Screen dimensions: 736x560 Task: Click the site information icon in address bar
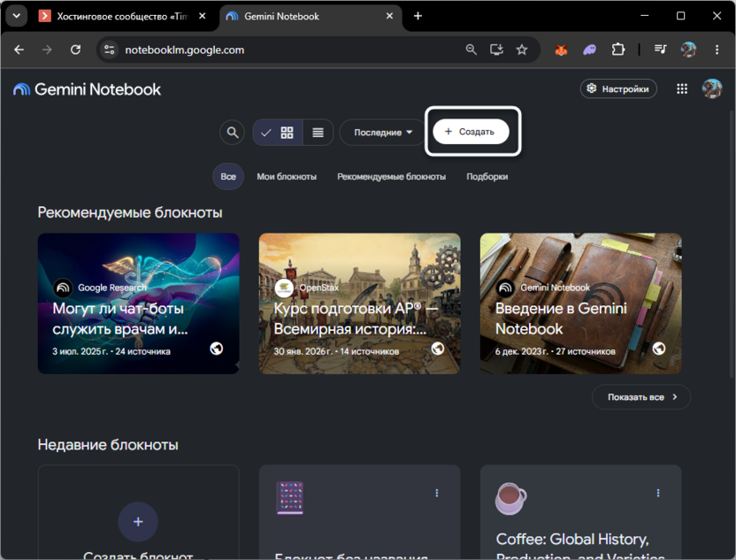click(x=110, y=50)
